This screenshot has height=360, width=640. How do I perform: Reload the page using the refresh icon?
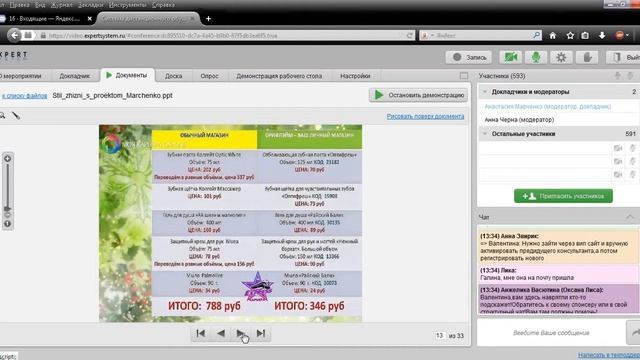[409, 36]
